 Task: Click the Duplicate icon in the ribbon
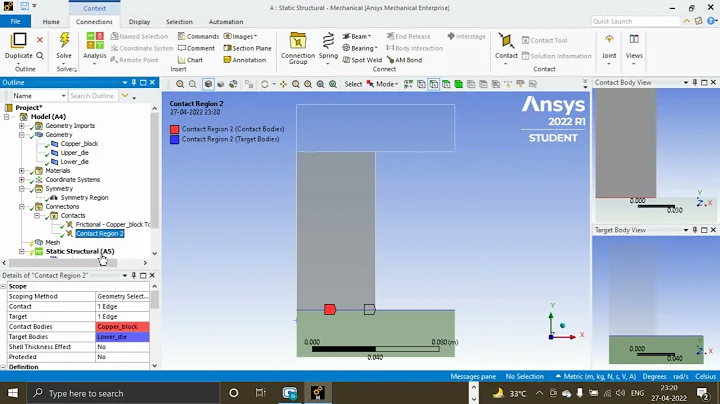pos(19,40)
